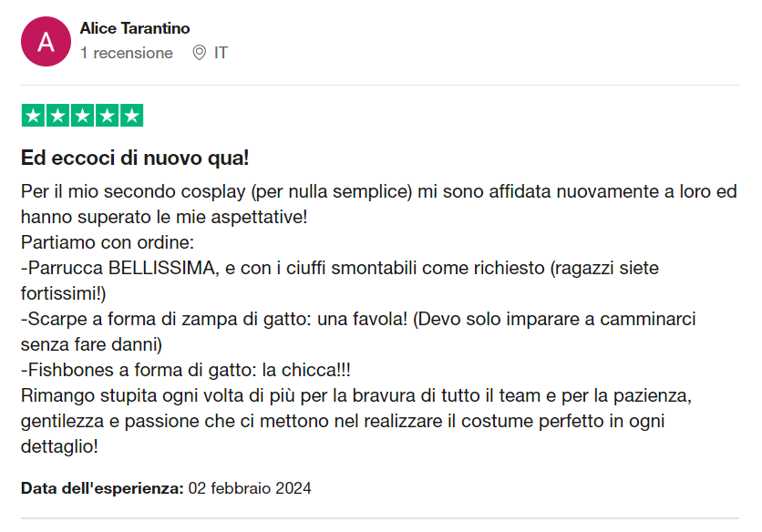The width and height of the screenshot is (762, 532).
Task: Click the location pin icon
Action: 200,53
